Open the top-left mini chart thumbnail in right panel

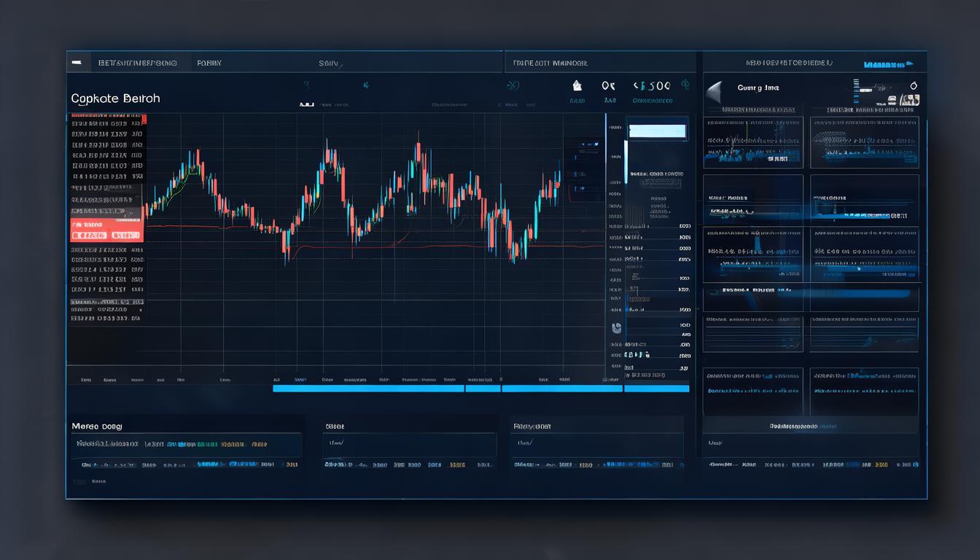[752, 142]
